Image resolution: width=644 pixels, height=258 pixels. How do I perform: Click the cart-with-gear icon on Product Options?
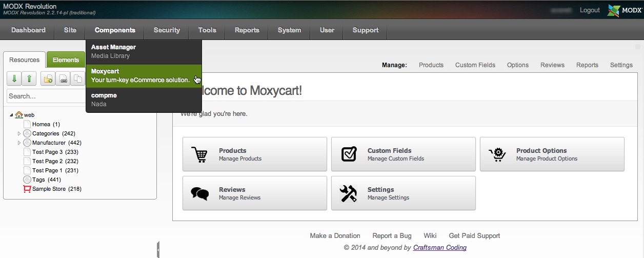click(x=497, y=154)
